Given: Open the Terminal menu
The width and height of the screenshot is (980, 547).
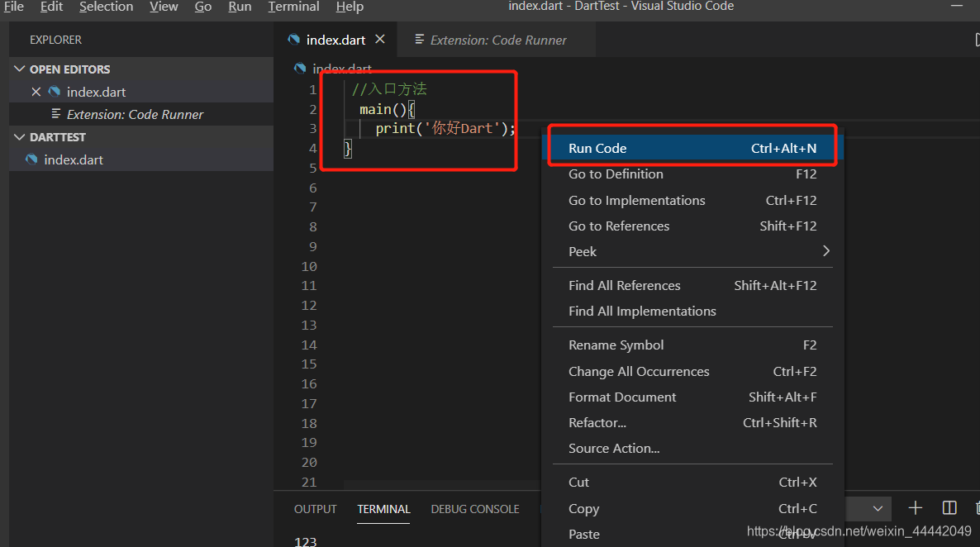Looking at the screenshot, I should point(293,7).
